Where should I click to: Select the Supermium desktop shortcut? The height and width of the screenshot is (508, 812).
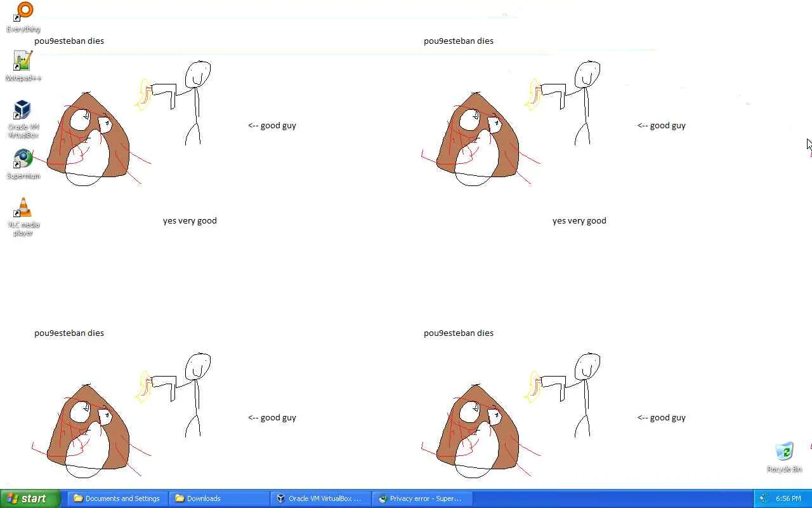(23, 164)
